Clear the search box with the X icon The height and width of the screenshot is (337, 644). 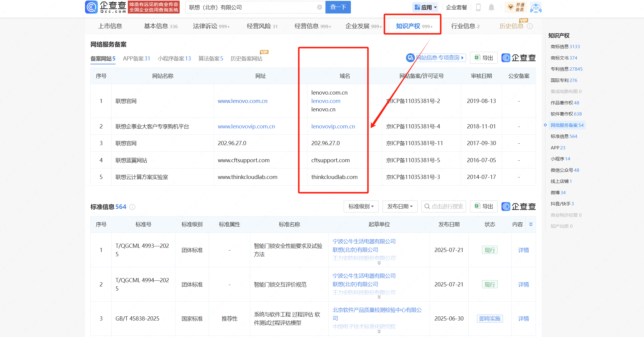(320, 7)
